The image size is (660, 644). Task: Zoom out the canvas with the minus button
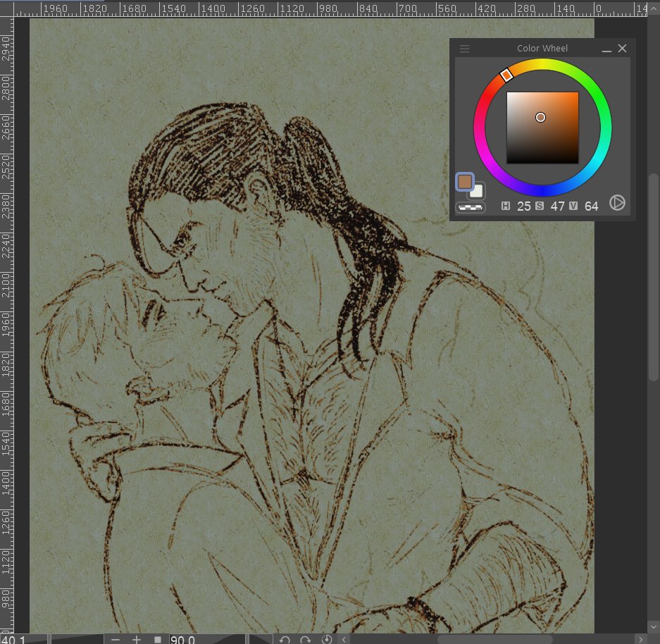click(x=116, y=639)
